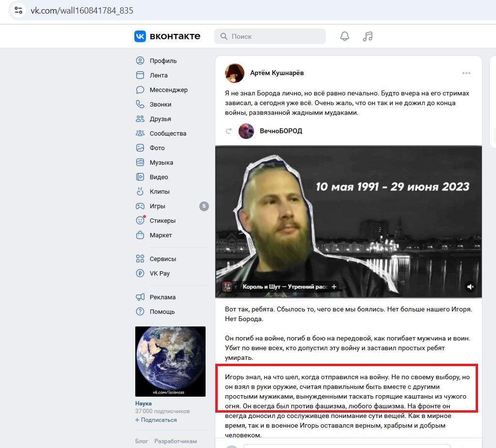Open the post options three-dots menu
Image resolution: width=496 pixels, height=448 pixels.
[466, 73]
